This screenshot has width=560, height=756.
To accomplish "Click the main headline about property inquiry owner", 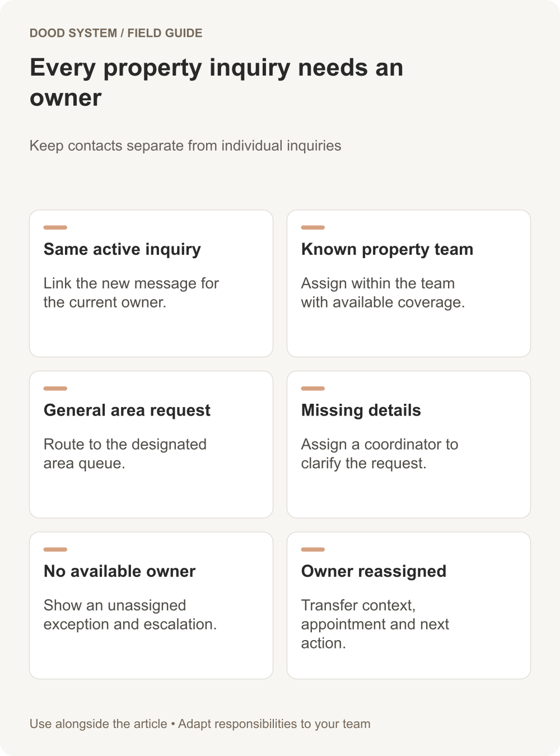I will 216,82.
